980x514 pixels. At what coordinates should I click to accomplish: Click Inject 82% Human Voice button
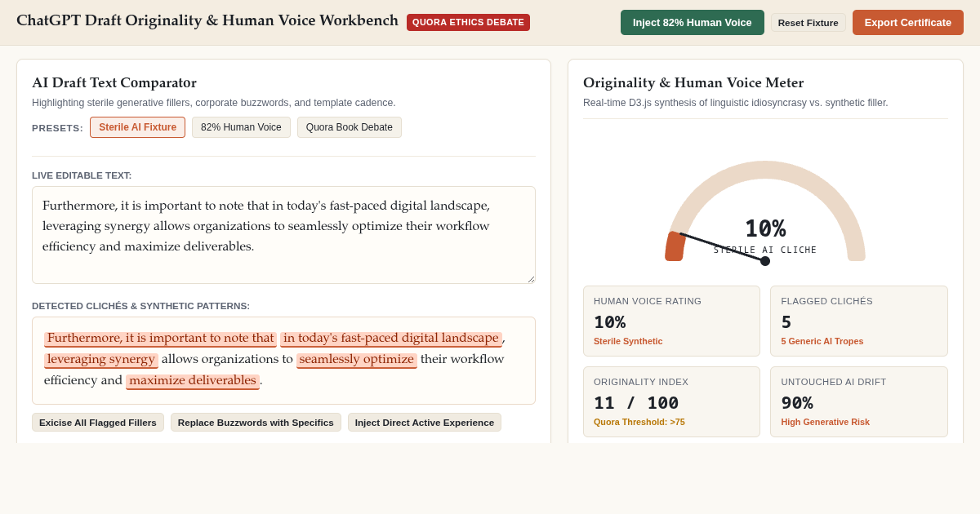tap(692, 22)
